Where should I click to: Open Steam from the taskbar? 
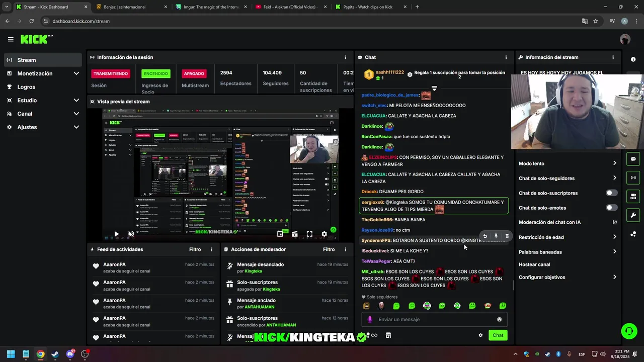point(55,354)
